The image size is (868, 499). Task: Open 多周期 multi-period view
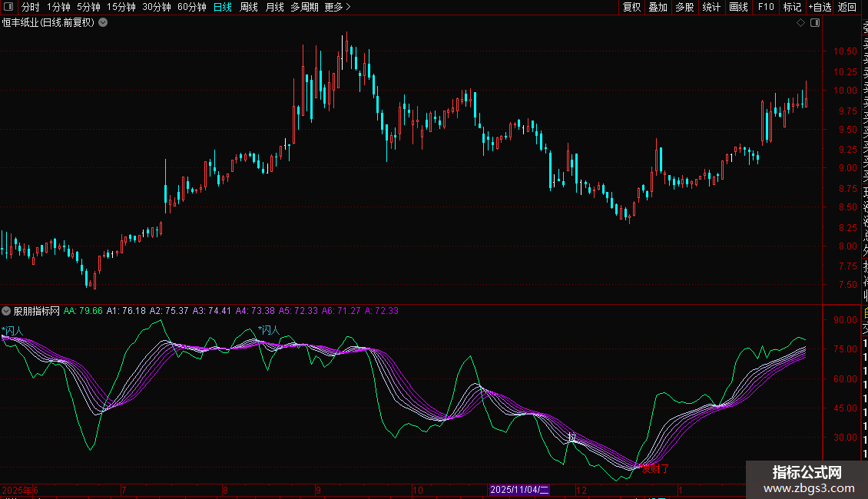[304, 7]
